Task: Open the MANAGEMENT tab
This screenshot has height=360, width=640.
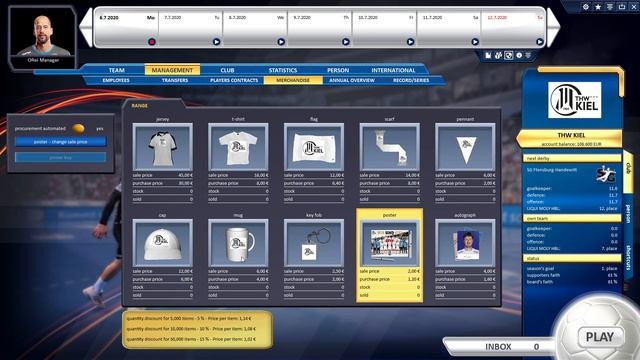Action: coord(172,70)
